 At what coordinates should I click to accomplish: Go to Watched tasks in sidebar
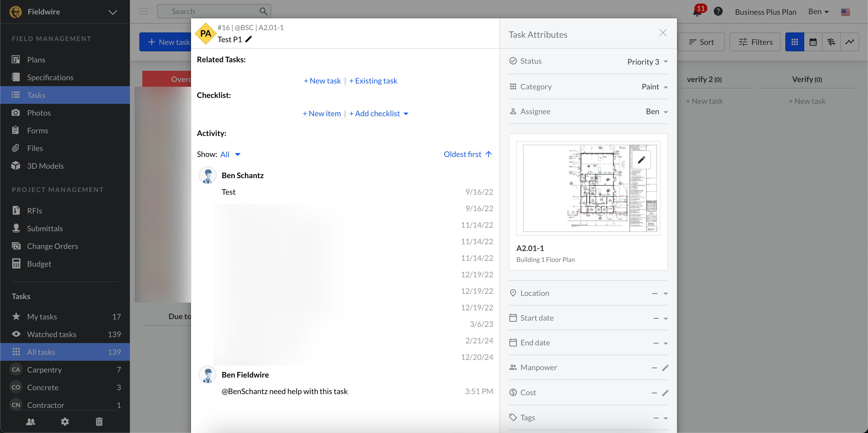tap(52, 334)
